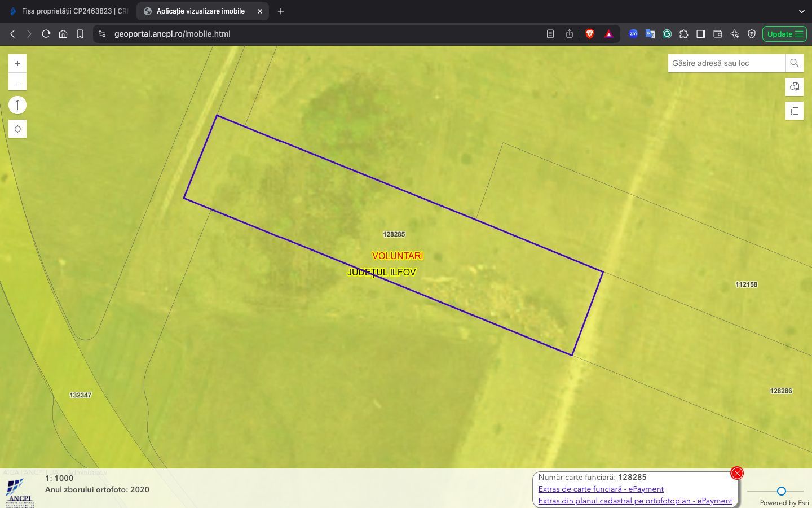Expand the tab search chevron
This screenshot has height=508, width=812.
click(x=801, y=11)
